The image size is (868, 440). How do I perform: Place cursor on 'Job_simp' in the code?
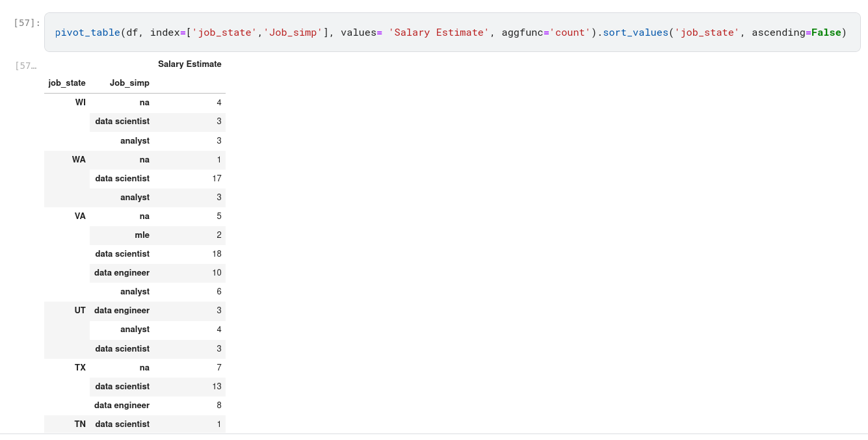click(293, 32)
